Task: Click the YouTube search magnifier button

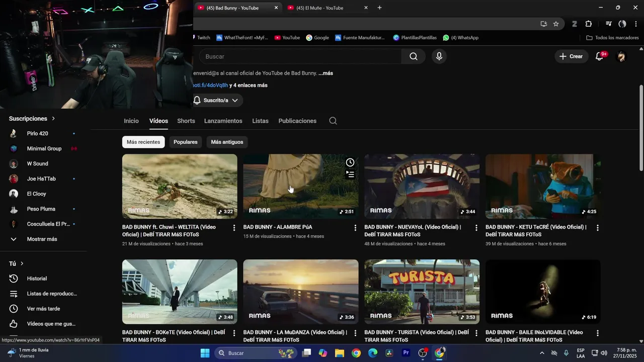Action: (414, 56)
